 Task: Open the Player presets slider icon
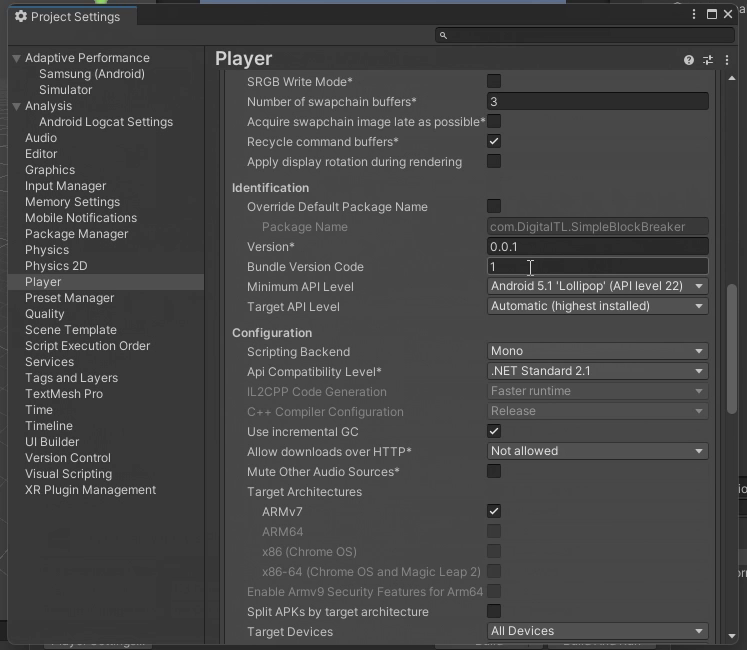[x=708, y=60]
